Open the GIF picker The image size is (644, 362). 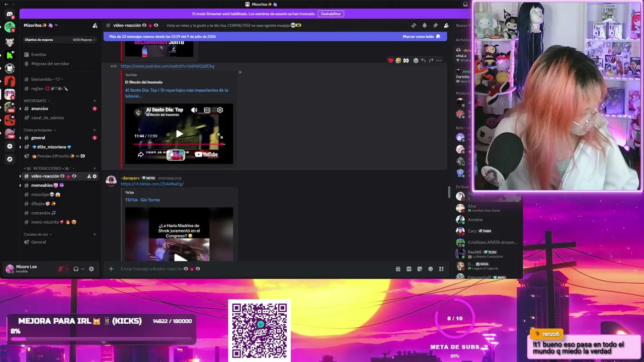409,269
